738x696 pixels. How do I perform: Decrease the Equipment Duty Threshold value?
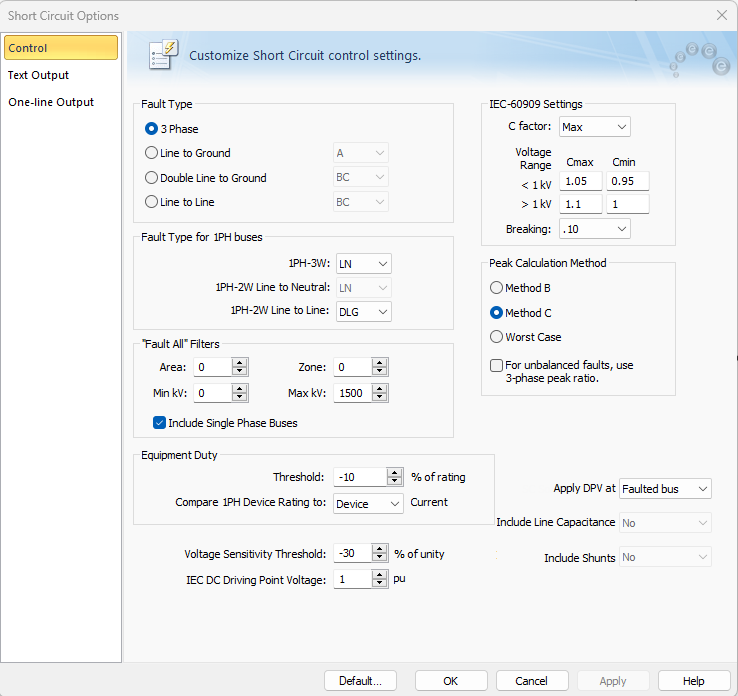point(394,481)
